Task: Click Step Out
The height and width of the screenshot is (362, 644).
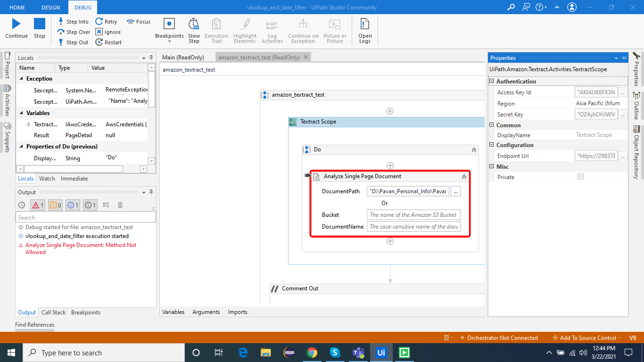Action: (73, 42)
